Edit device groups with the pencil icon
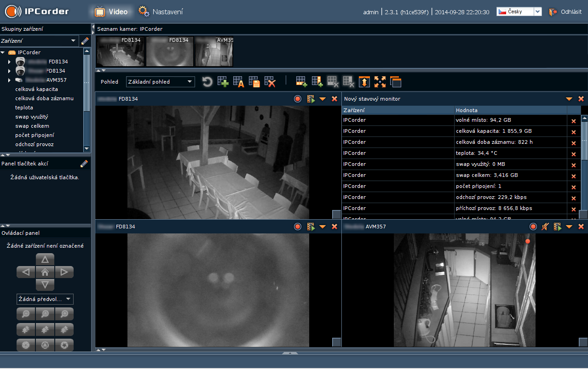 pyautogui.click(x=85, y=41)
